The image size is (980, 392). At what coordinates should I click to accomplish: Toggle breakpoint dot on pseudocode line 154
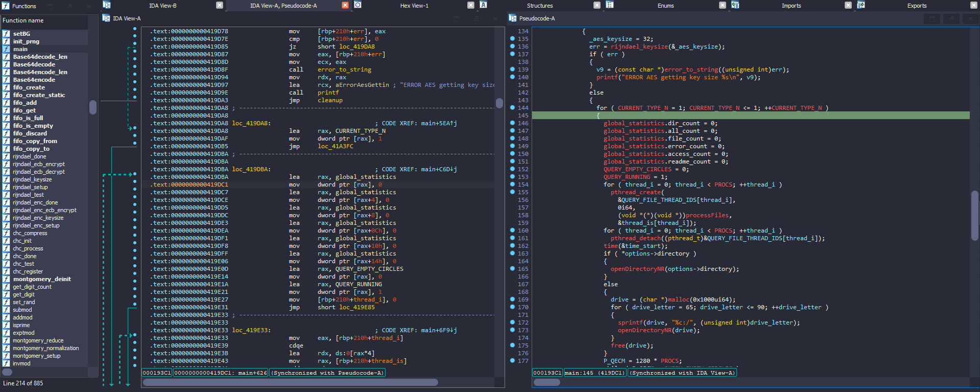[x=512, y=185]
